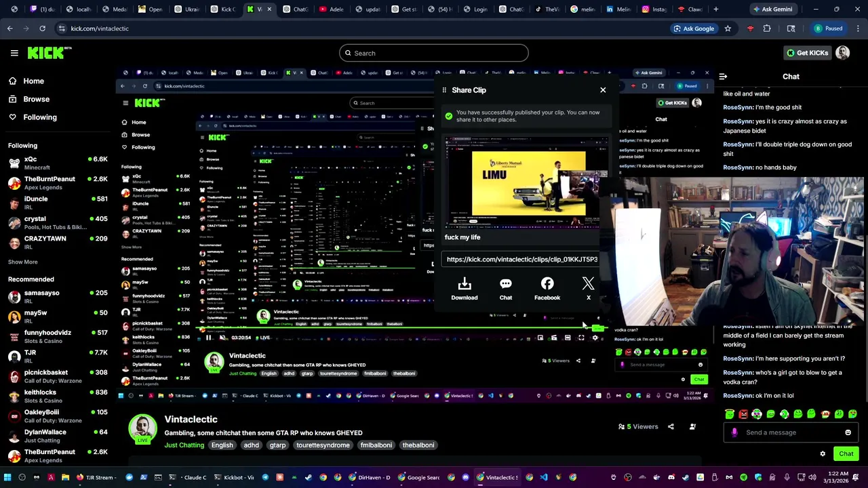868x488 pixels.
Task: Open TJR recommended channel
Action: tap(58, 356)
